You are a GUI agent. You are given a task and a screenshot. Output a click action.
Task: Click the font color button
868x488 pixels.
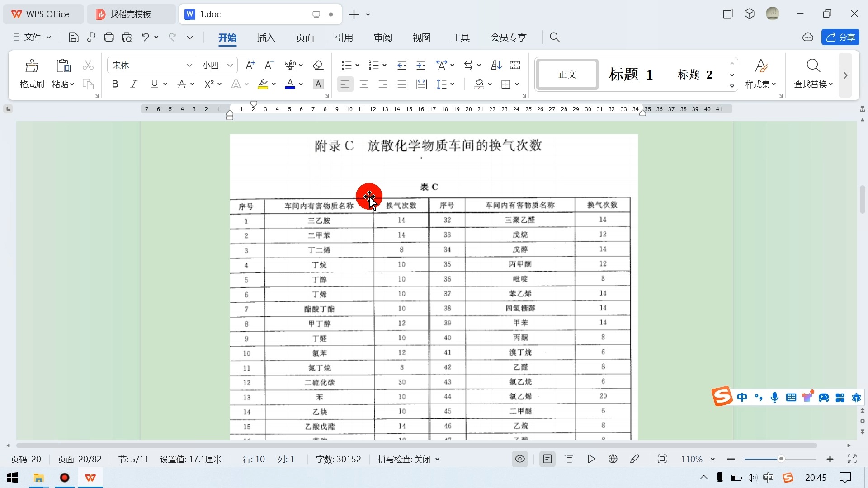click(x=290, y=84)
